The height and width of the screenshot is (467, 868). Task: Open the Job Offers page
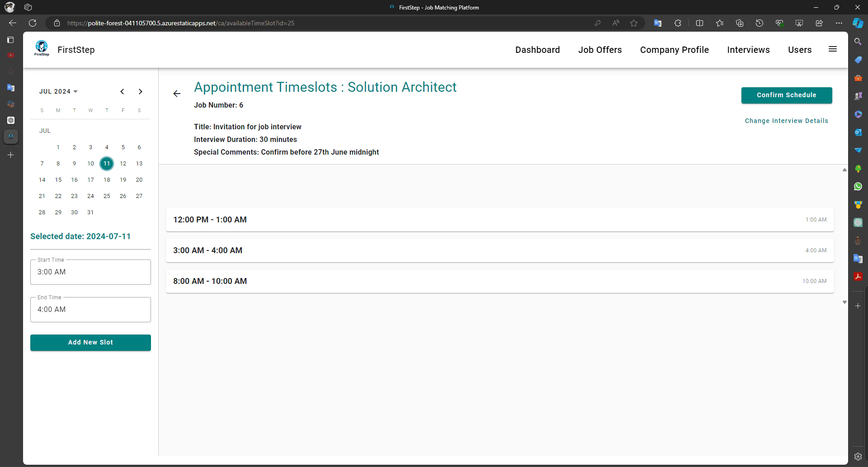[x=600, y=50]
